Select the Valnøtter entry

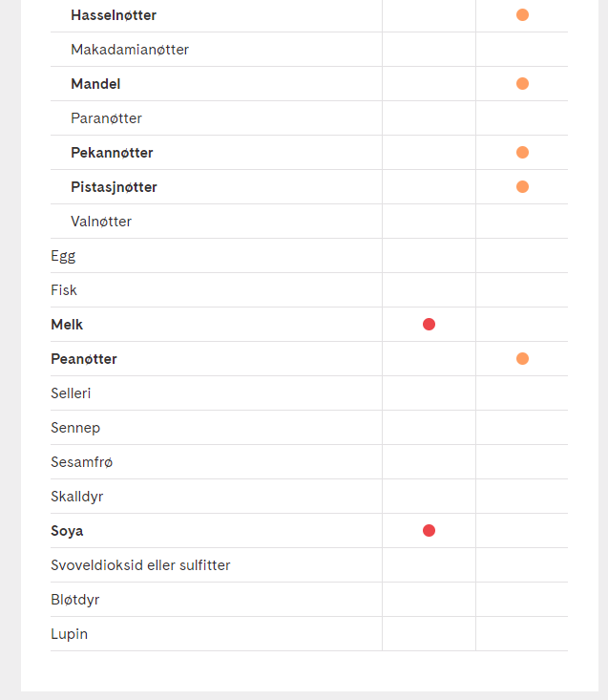(101, 222)
